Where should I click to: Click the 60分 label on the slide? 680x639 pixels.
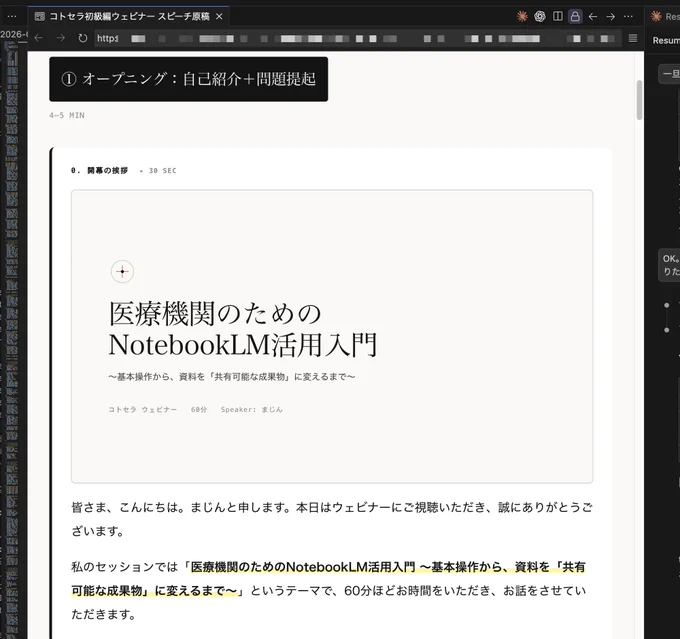tap(199, 410)
